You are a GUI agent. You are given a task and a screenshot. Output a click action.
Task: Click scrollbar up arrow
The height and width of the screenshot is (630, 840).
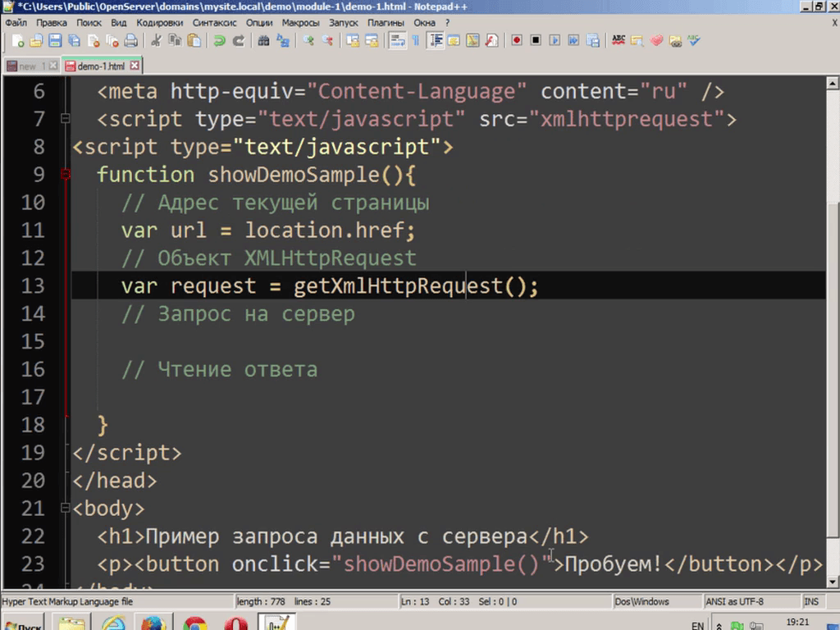pyautogui.click(x=832, y=83)
